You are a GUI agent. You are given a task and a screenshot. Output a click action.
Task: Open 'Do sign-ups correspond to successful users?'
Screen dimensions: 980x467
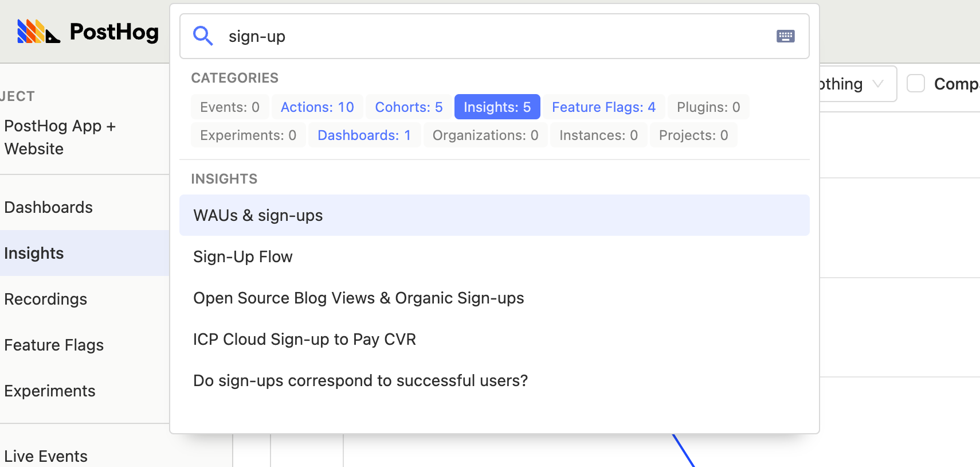pos(360,380)
